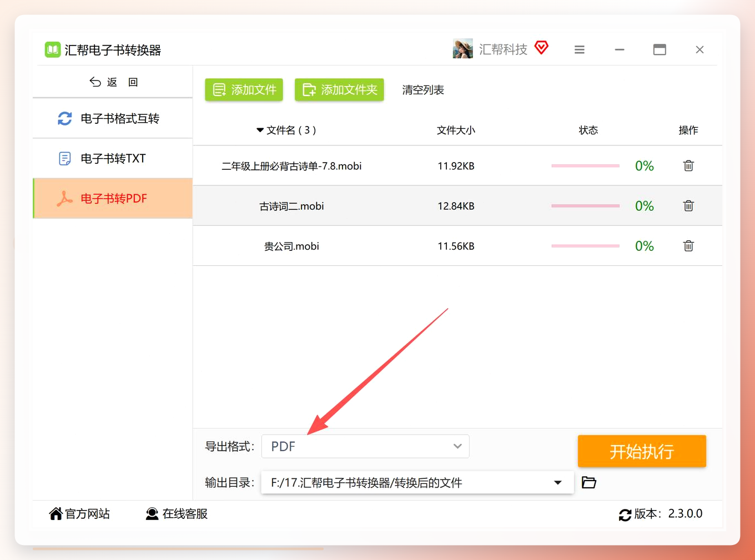Screen dimensions: 755x560
Task: Click the 状态 column header
Action: click(x=588, y=130)
